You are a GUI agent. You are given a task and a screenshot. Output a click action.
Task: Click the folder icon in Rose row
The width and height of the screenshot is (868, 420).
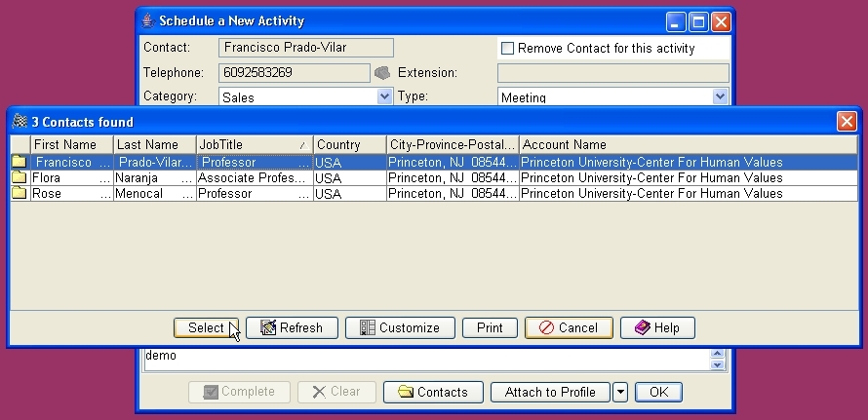tap(20, 193)
